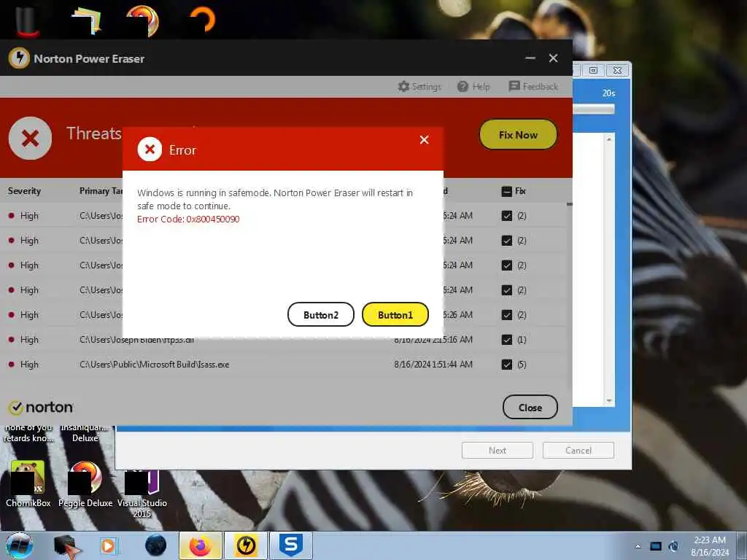The image size is (747, 560).
Task: Select the orange crescent desktop icon at top
Action: [204, 19]
